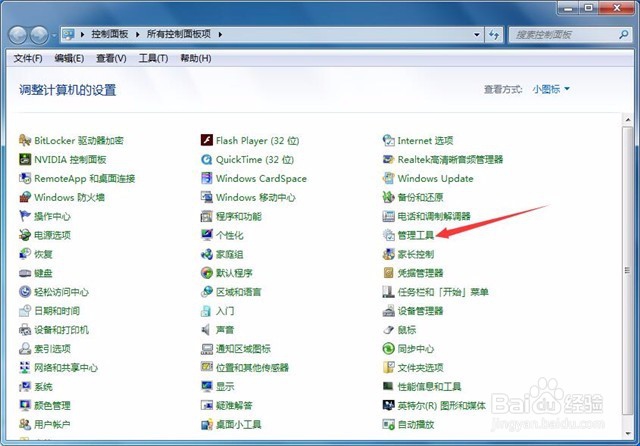Click the 设备管理器 icon
This screenshot has height=446, width=640.
click(x=388, y=311)
